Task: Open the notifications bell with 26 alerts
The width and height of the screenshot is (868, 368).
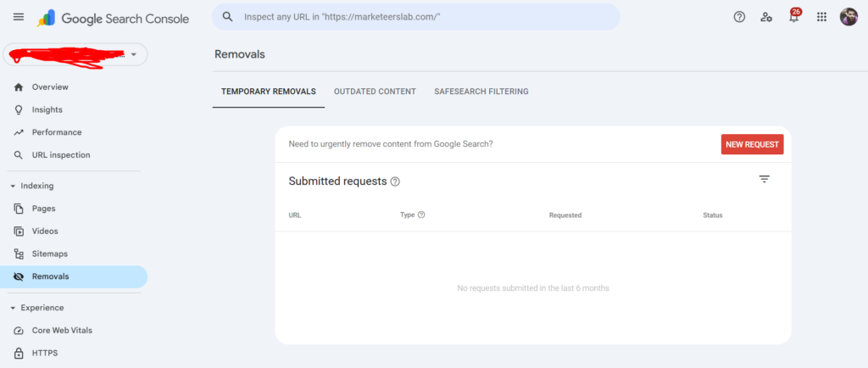Action: click(x=794, y=17)
